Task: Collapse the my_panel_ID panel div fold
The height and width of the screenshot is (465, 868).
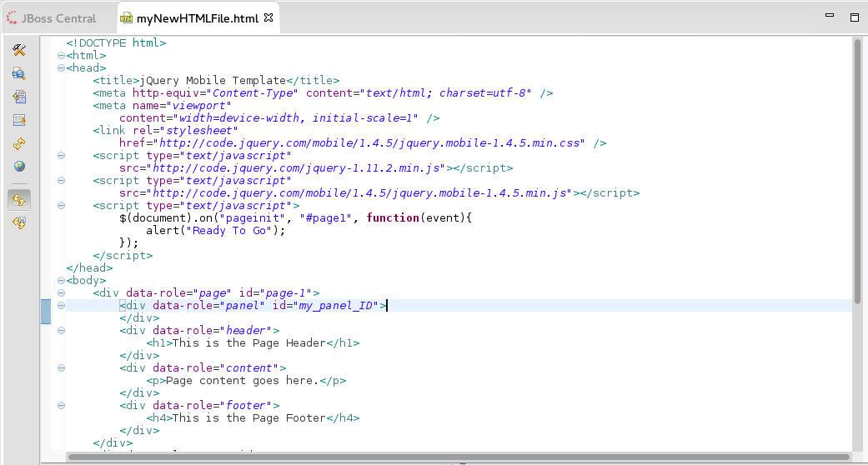Action: coord(61,306)
